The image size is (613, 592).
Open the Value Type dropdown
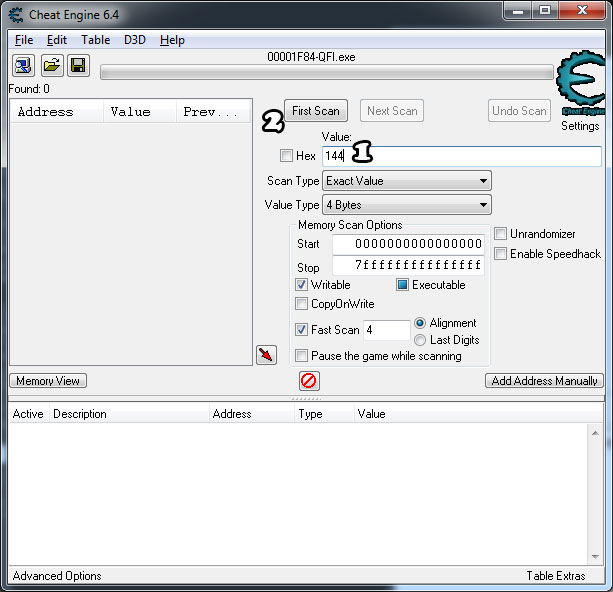(x=407, y=205)
